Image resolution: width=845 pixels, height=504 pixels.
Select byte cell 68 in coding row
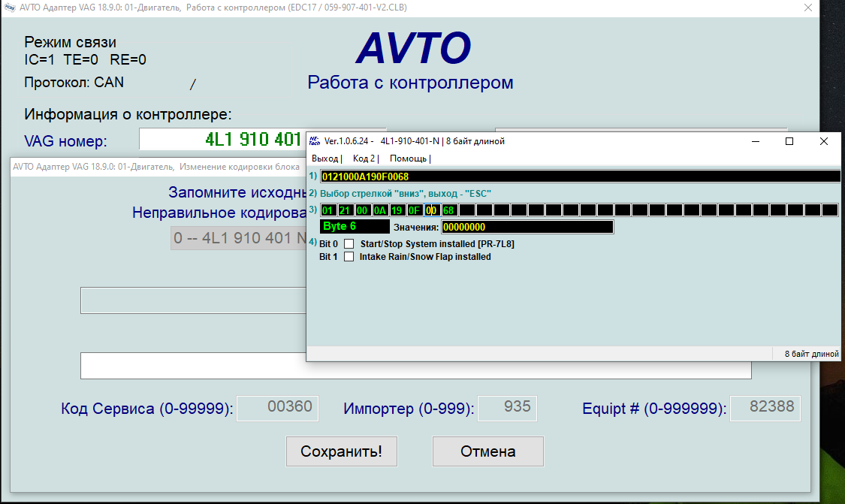pos(448,210)
